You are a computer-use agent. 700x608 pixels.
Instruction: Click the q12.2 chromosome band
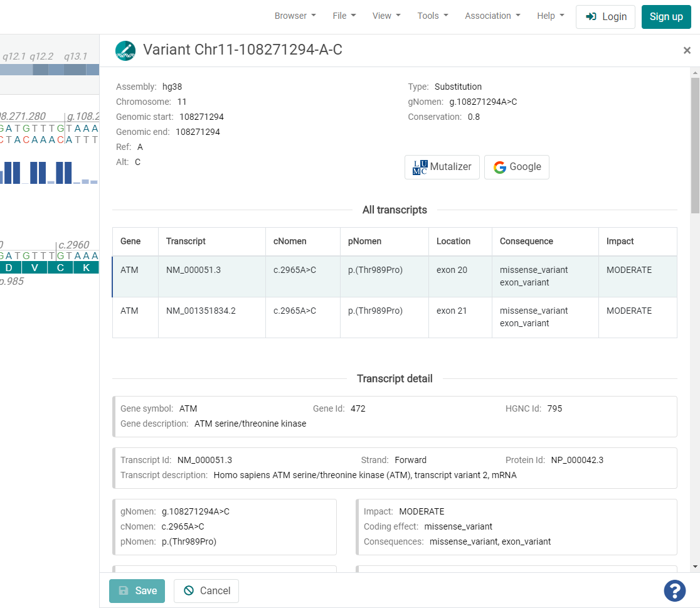pos(41,69)
